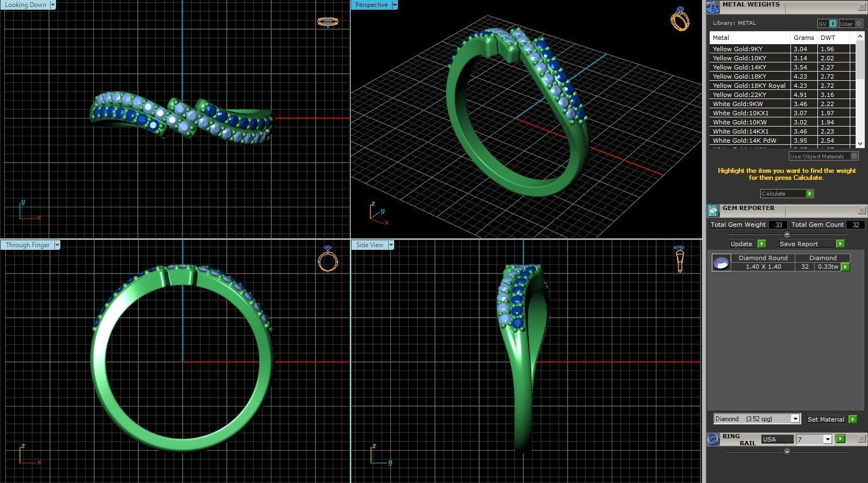Click green arrow next to Update

point(761,244)
